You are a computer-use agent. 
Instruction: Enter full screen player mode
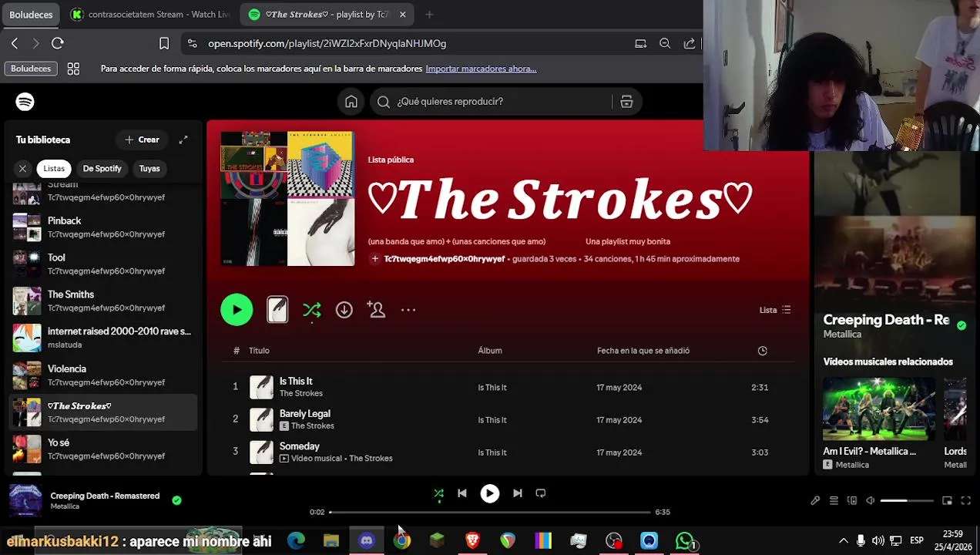965,501
